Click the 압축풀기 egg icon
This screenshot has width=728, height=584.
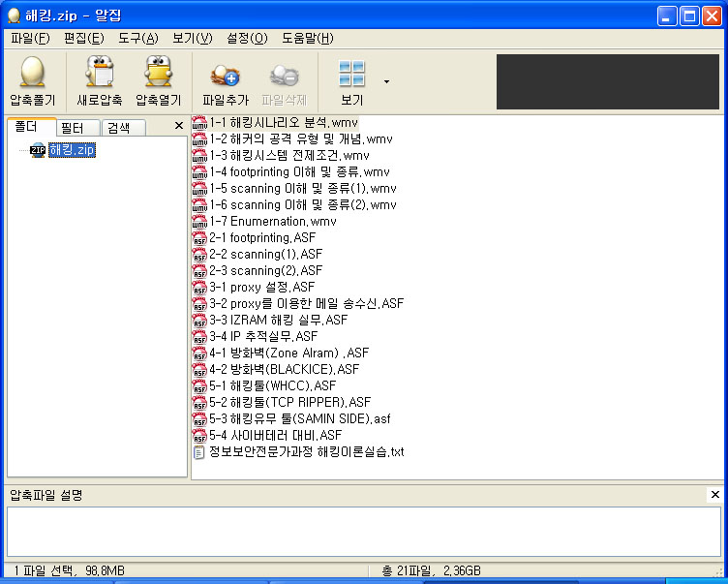(x=33, y=72)
